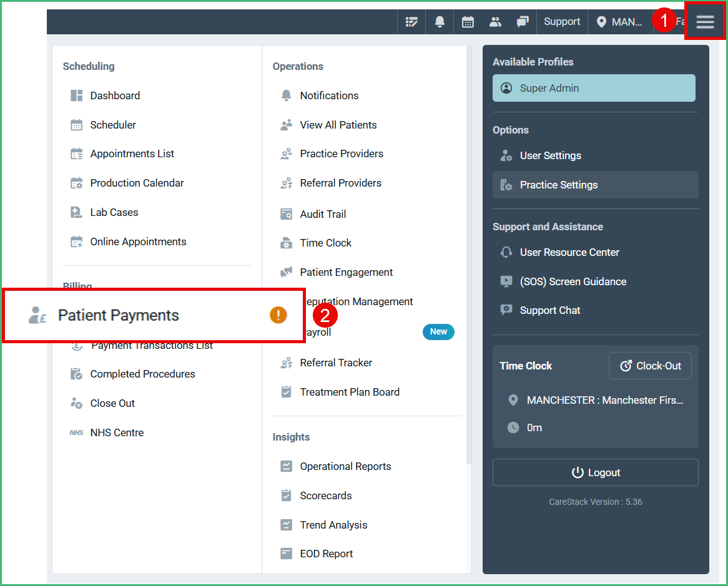Open the hamburger main menu icon
Viewport: 728px width, 586px height.
705,21
